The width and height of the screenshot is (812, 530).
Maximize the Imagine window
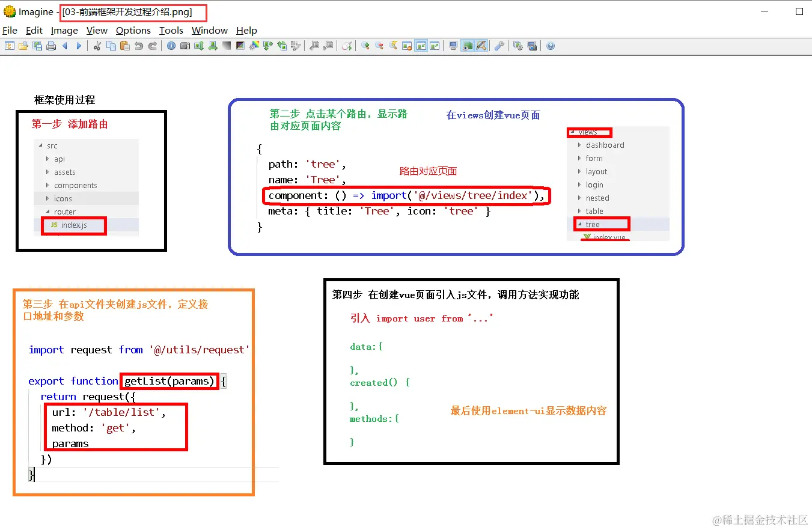click(799, 11)
